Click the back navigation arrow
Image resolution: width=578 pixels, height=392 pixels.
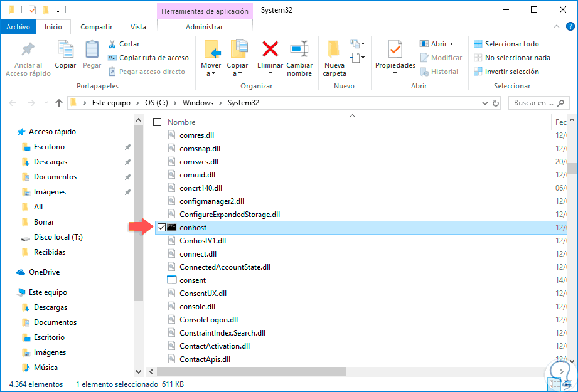13,103
